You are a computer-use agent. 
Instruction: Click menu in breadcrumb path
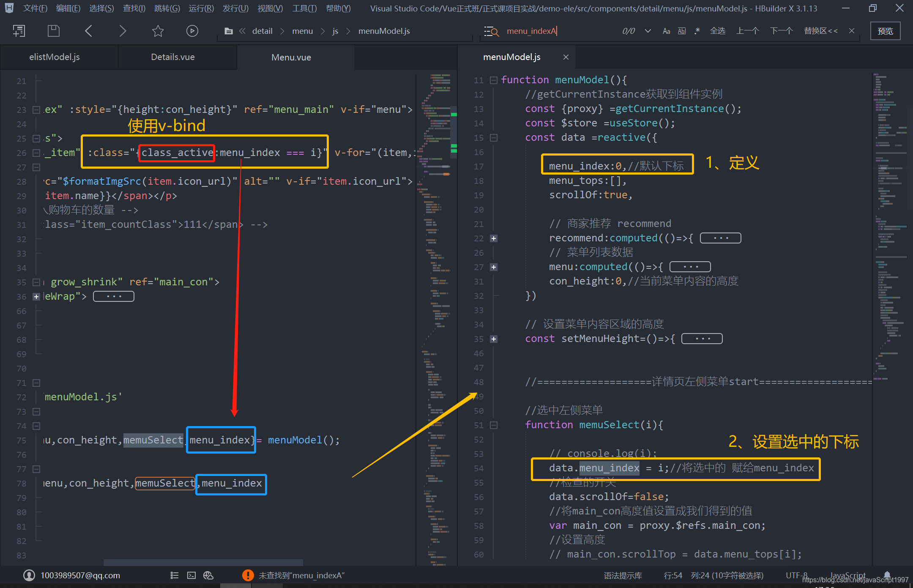[302, 31]
